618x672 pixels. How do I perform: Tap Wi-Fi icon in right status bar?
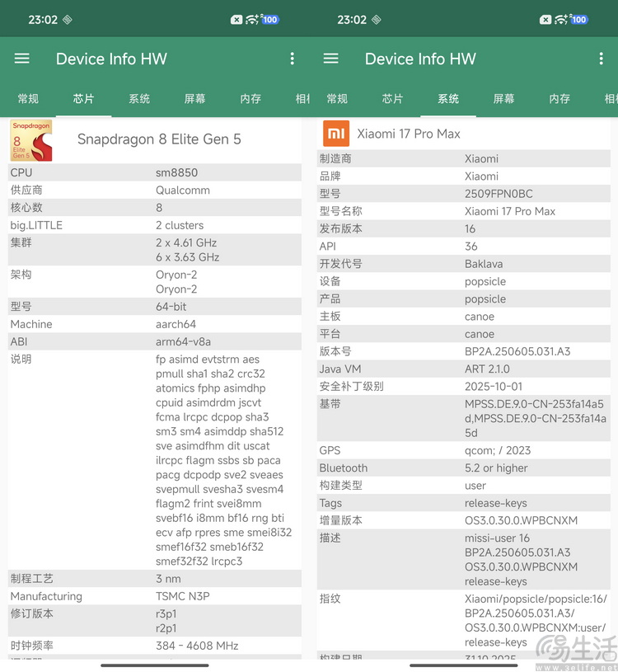click(560, 19)
